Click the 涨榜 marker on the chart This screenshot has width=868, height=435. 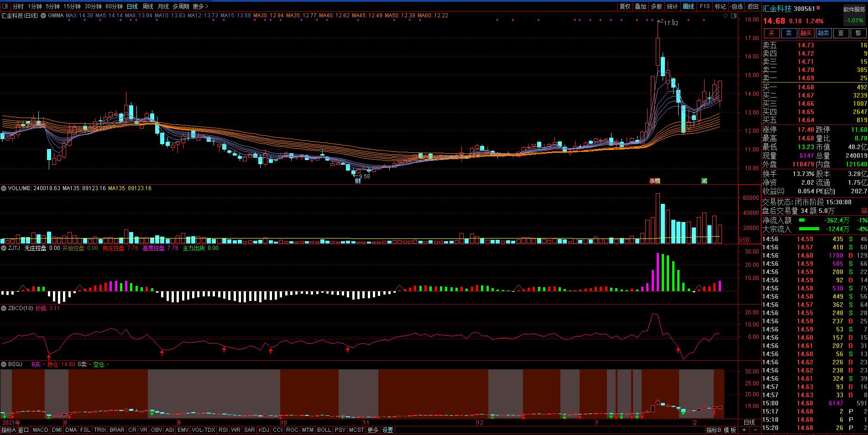[655, 181]
